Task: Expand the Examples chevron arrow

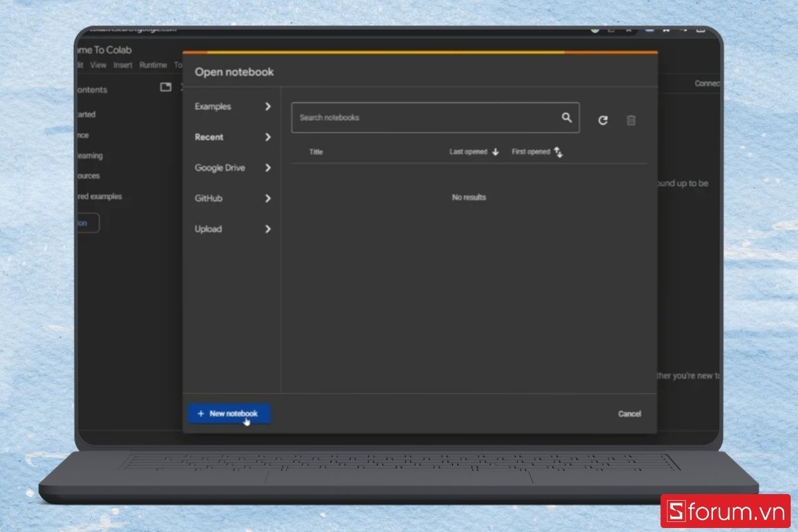Action: [268, 106]
